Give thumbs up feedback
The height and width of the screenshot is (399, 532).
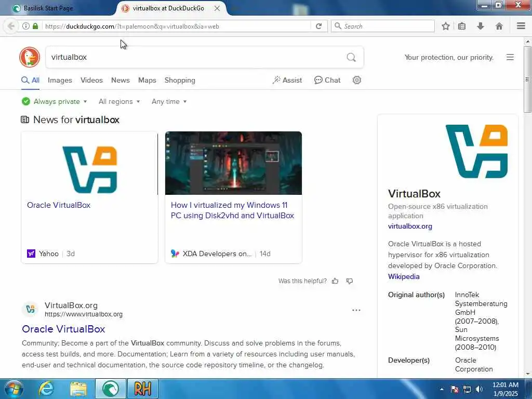(x=335, y=281)
